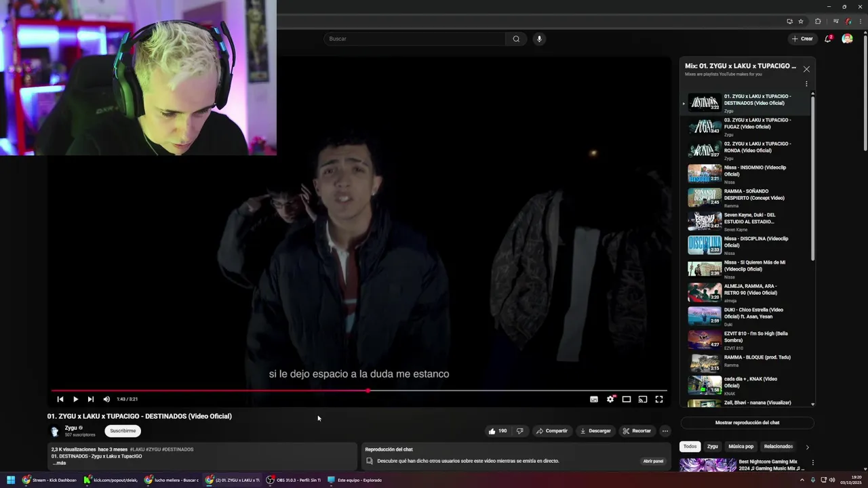Bookmark this page with the star icon
Image resolution: width=868 pixels, height=488 pixels.
[x=801, y=21]
